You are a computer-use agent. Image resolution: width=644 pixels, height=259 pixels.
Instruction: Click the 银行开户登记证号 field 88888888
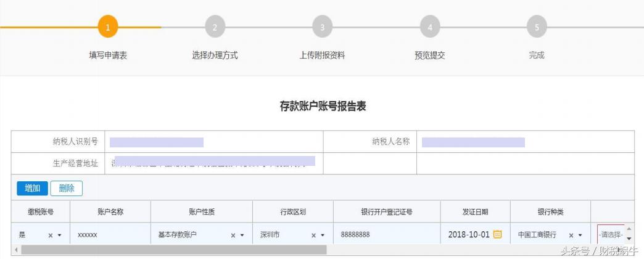click(387, 235)
